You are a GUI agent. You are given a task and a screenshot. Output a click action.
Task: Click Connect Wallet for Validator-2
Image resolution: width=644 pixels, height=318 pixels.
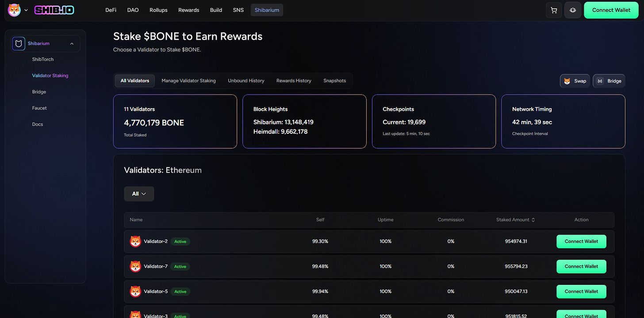pos(581,242)
